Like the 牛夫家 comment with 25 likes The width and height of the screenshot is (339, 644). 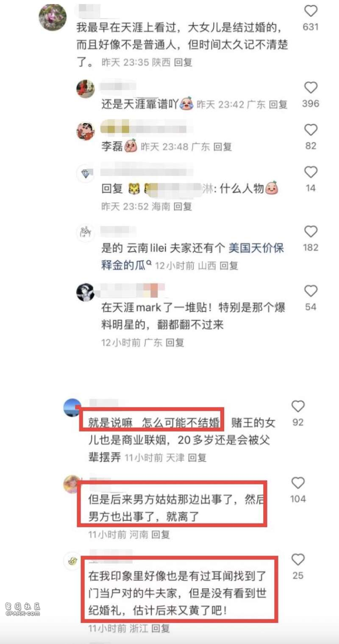298,560
